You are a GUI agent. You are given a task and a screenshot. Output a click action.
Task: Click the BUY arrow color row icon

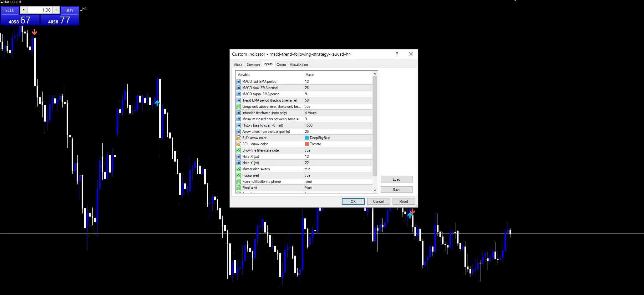239,138
